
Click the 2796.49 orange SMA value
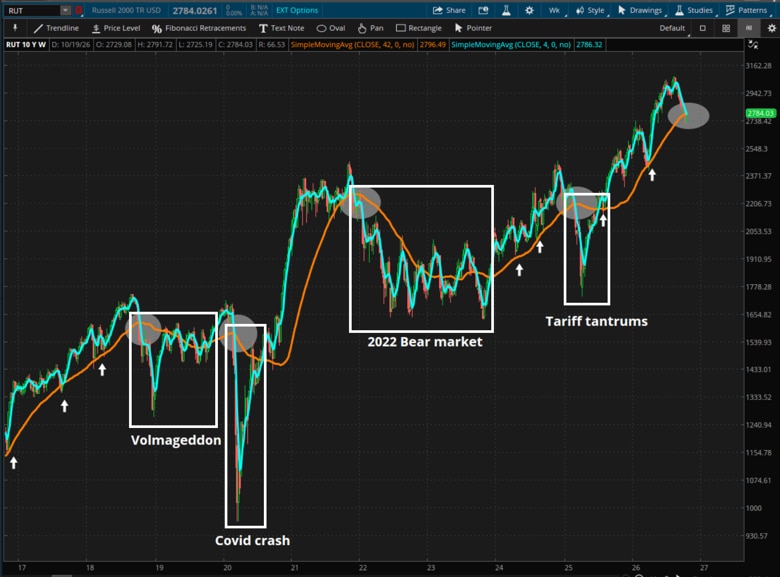pos(432,45)
